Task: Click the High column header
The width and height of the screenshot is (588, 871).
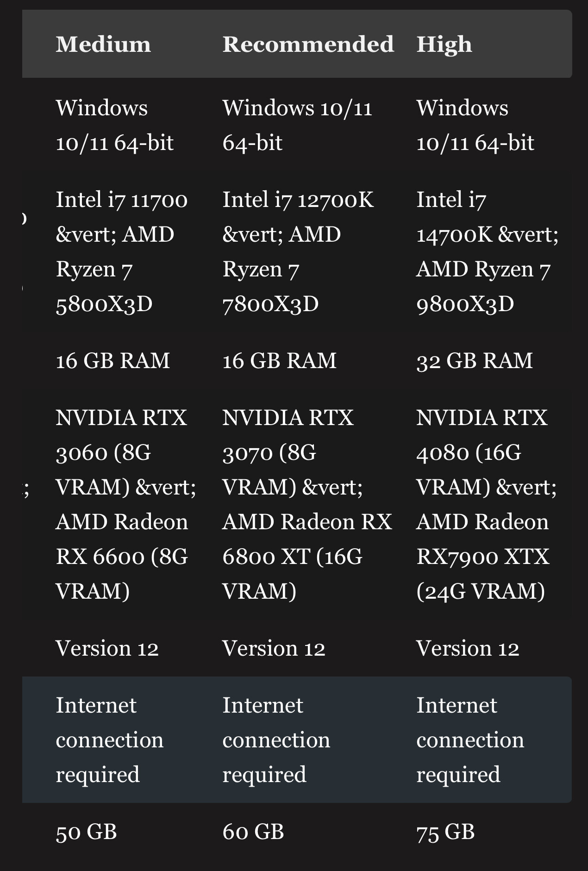Action: 444,44
